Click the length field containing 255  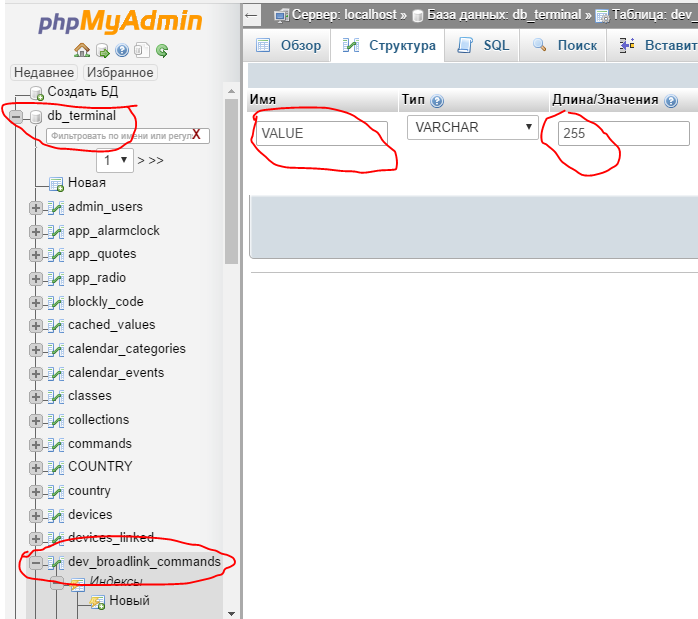pos(624,134)
